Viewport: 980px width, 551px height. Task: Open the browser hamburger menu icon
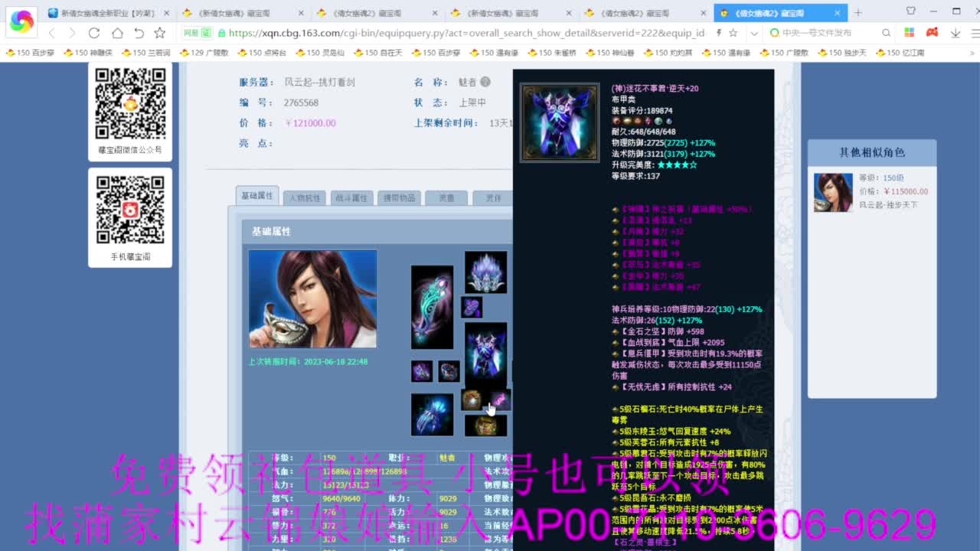pos(975,34)
